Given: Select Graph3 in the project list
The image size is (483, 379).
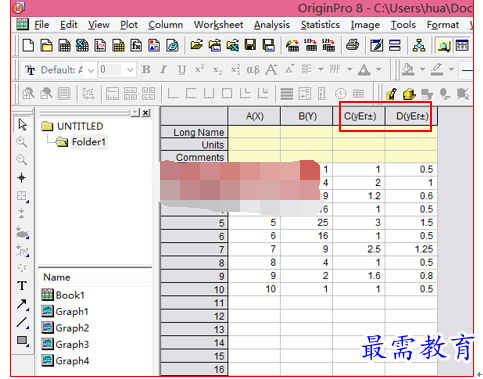Looking at the screenshot, I should coord(72,344).
